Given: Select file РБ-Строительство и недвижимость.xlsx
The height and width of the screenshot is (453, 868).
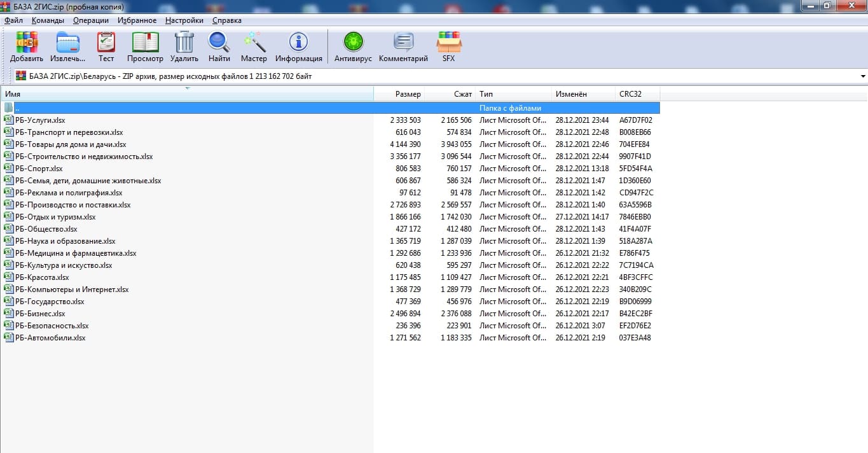Looking at the screenshot, I should (x=84, y=156).
